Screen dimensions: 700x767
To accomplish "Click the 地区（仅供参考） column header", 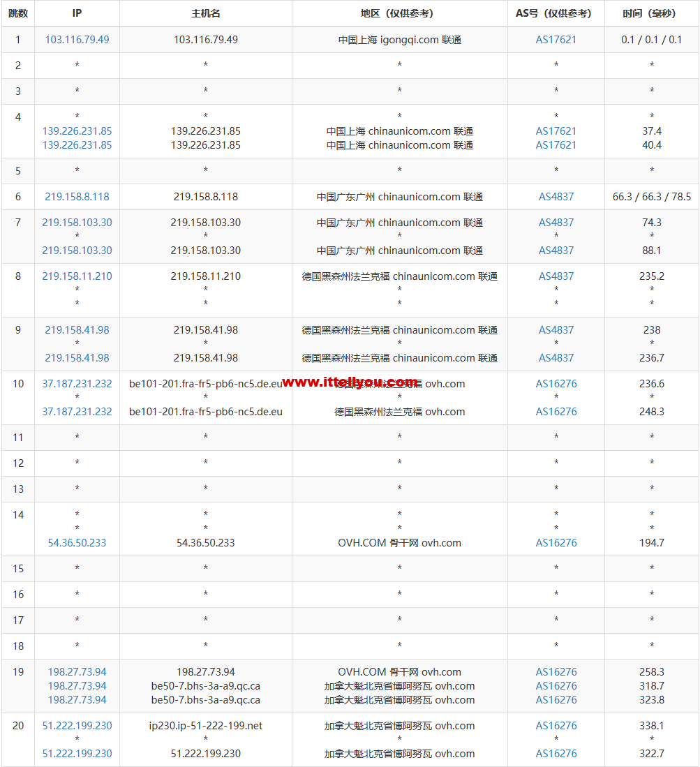I will coord(400,13).
